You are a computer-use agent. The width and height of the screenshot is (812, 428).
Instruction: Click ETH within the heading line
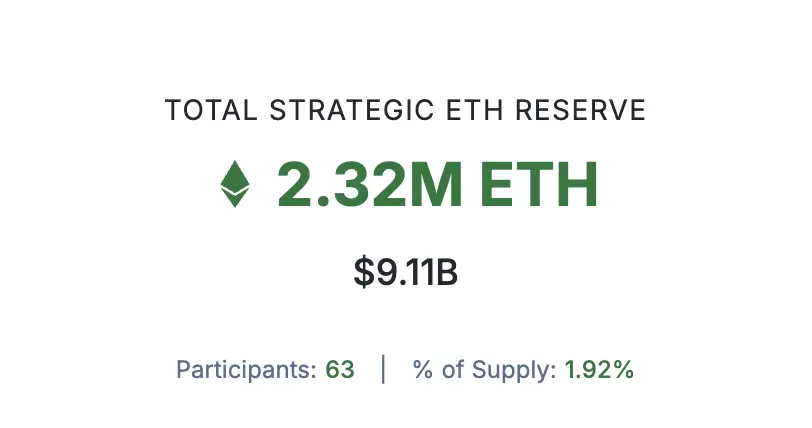(474, 110)
